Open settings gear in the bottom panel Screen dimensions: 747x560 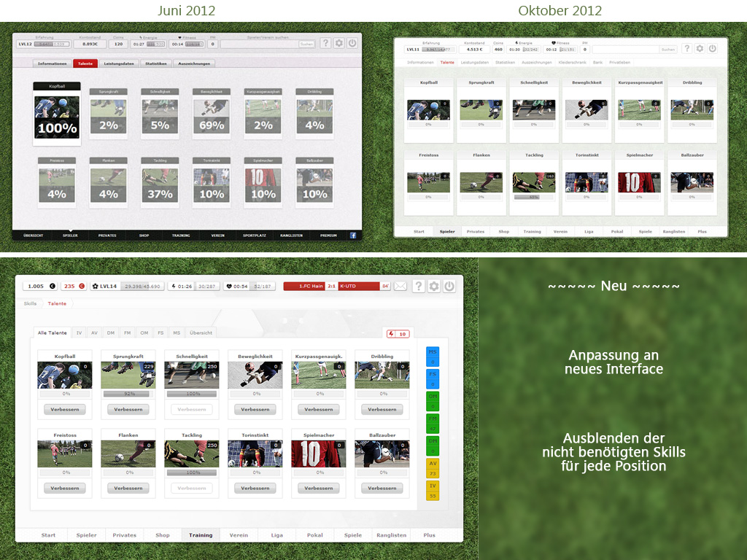[434, 287]
